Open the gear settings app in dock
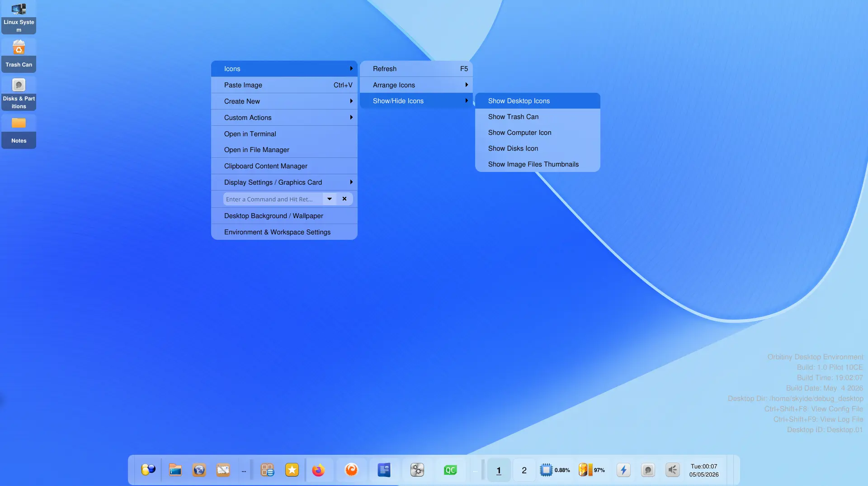This screenshot has width=868, height=486. [417, 470]
